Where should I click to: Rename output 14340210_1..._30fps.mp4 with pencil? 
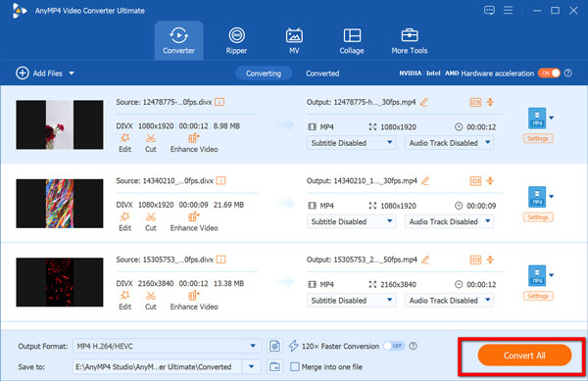425,181
